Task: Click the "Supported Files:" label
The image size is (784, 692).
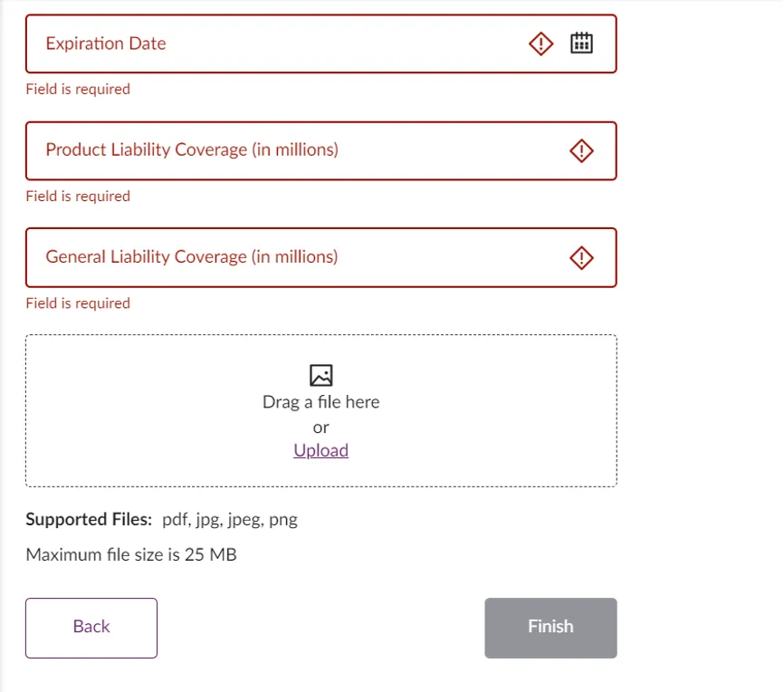Action: pyautogui.click(x=89, y=520)
